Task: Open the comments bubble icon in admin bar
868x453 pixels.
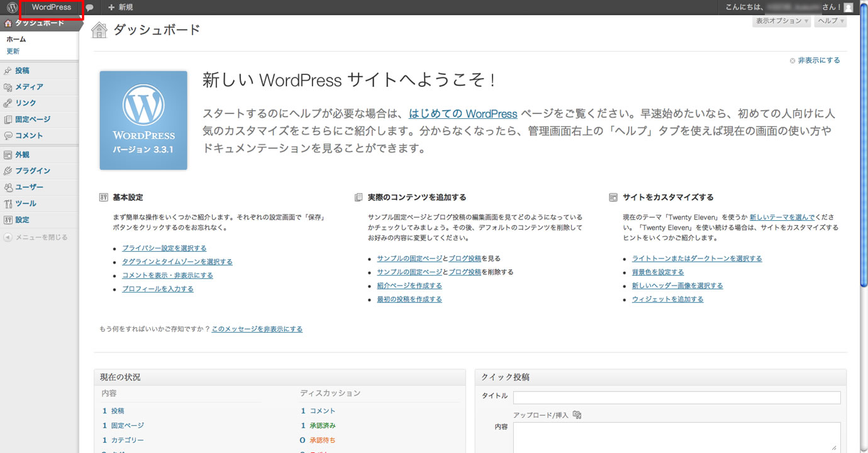Action: (x=90, y=8)
